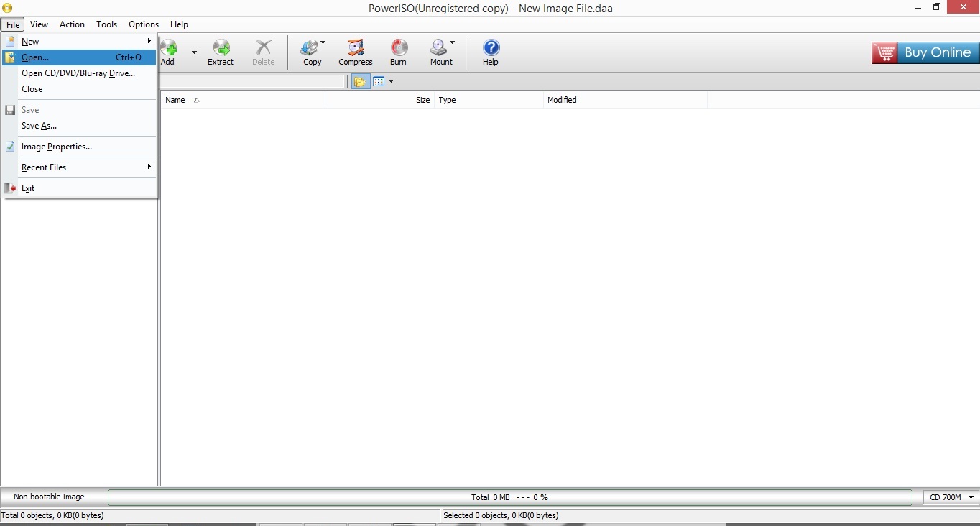Click 'Total 0 objects, 0 KB(0 bytes)' status text
This screenshot has height=526, width=980.
point(52,515)
